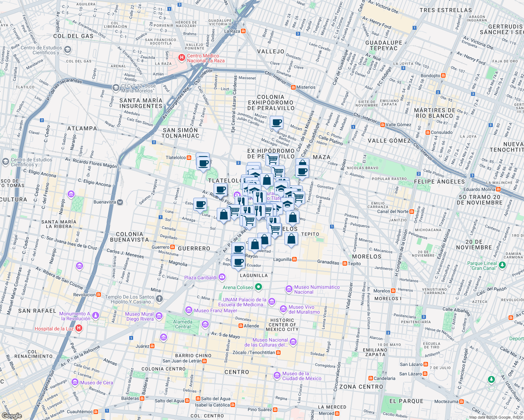The width and height of the screenshot is (524, 420).
Task: Click the Museo Mural Diego Rivera label
Action: pos(140,316)
